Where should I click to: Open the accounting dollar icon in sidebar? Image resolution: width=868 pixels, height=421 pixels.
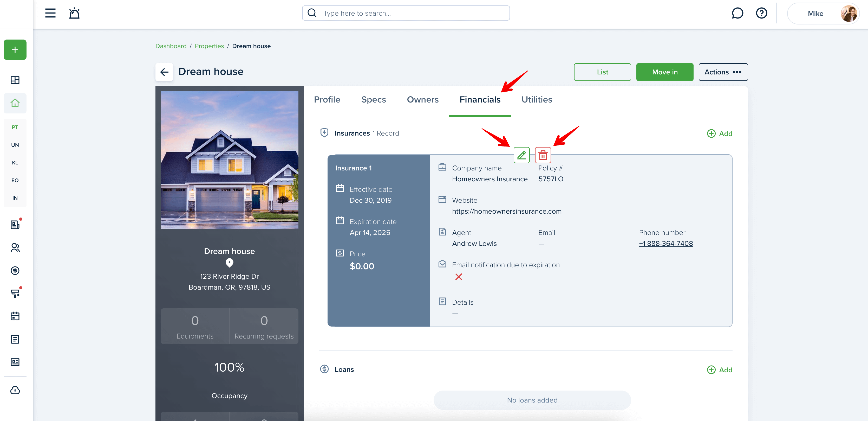coord(15,271)
